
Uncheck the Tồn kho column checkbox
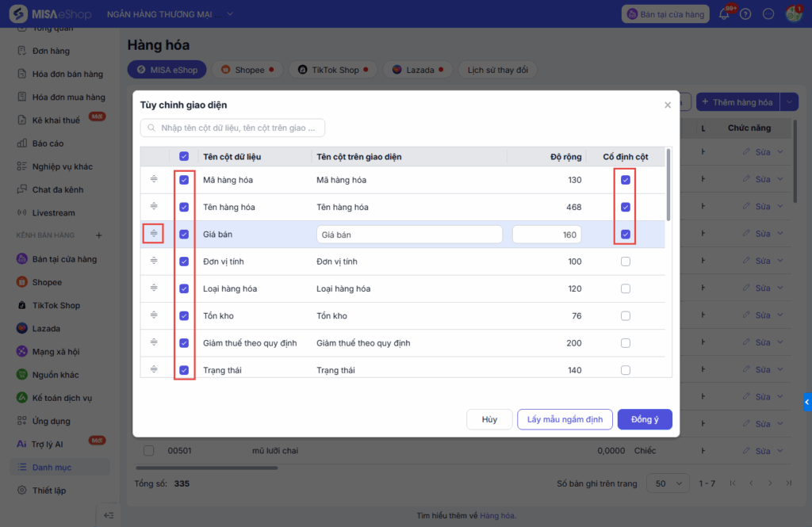(x=184, y=315)
